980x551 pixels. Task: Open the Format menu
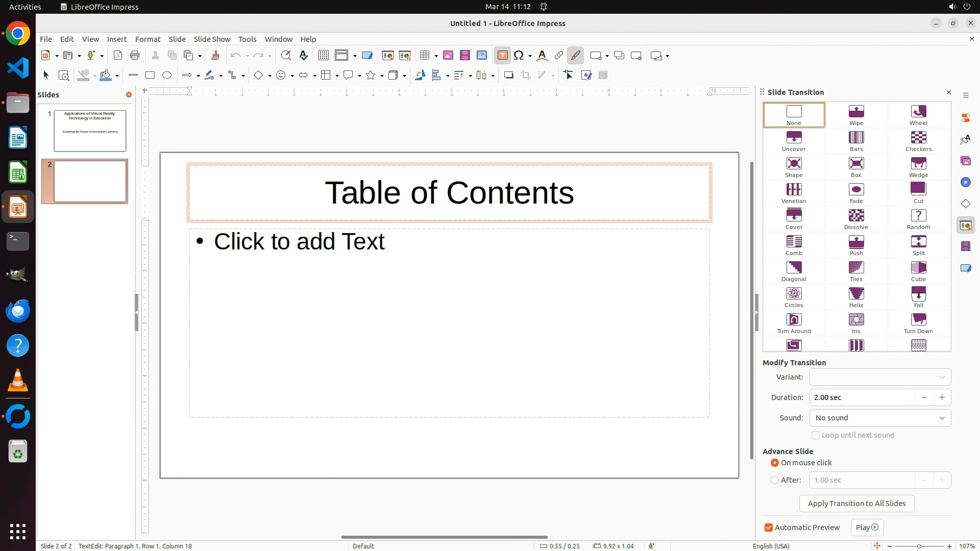coord(148,39)
